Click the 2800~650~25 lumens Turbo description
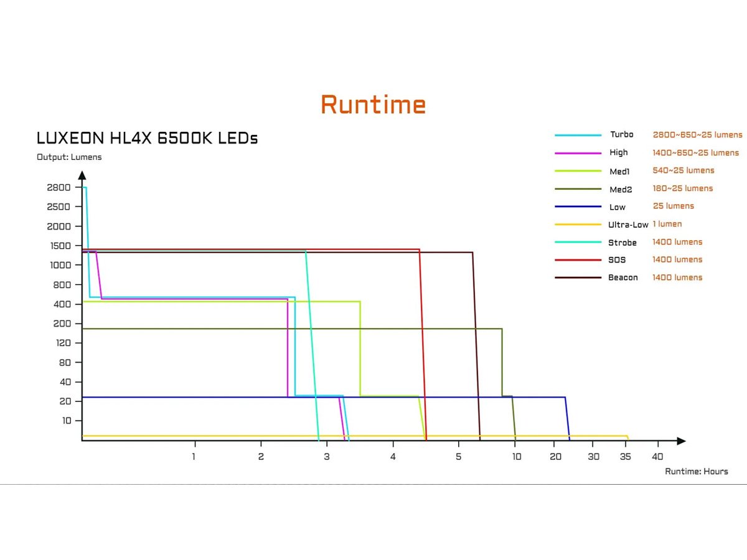This screenshot has height=560, width=747. [697, 135]
